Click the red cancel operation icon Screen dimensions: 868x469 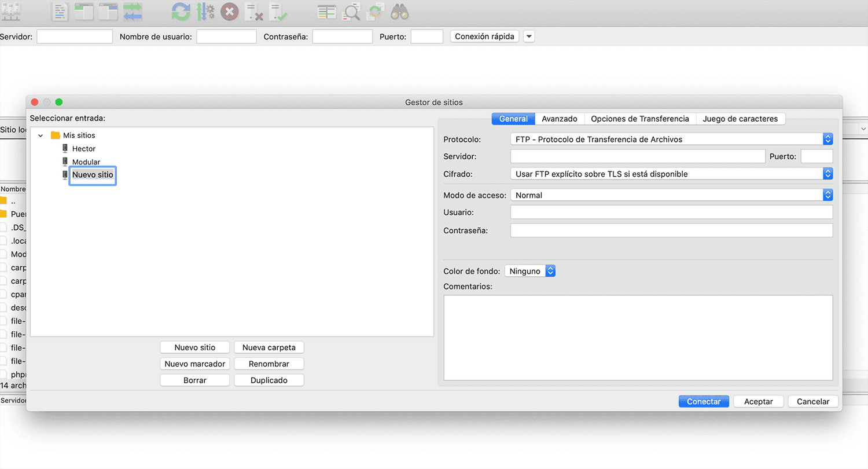[x=230, y=12]
